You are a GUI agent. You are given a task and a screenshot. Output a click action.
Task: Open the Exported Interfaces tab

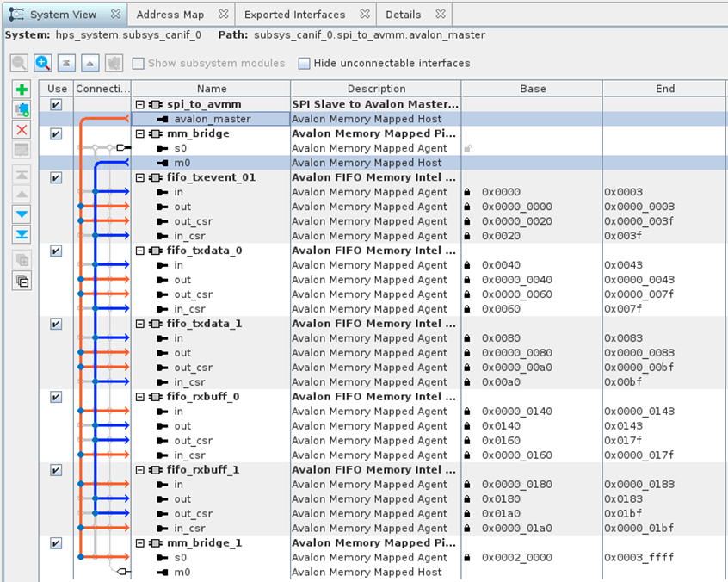pyautogui.click(x=294, y=15)
